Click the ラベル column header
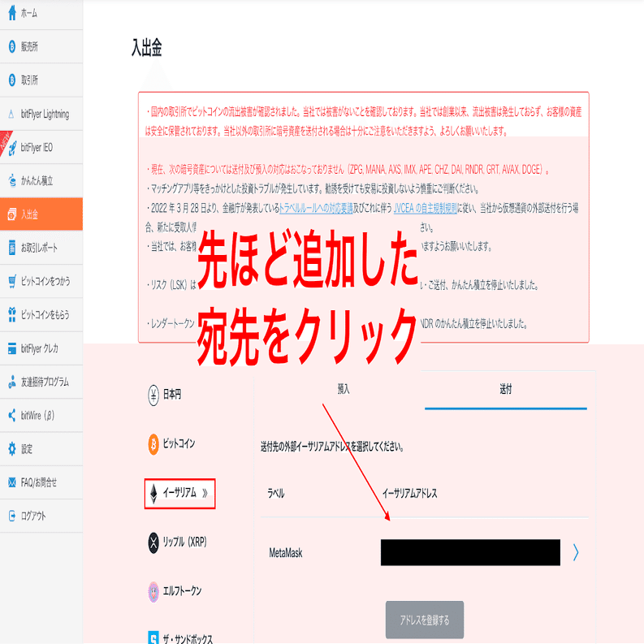644x644 pixels. tap(275, 493)
